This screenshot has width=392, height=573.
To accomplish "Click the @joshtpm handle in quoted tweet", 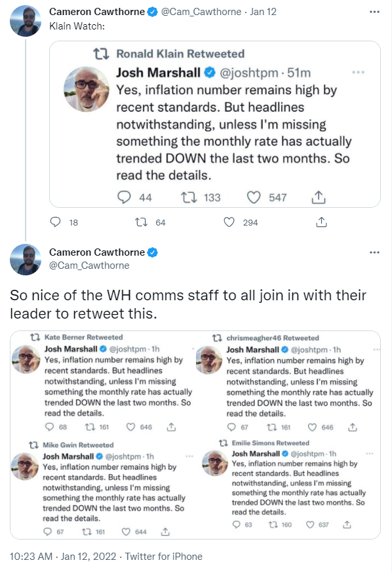I will pyautogui.click(x=249, y=73).
